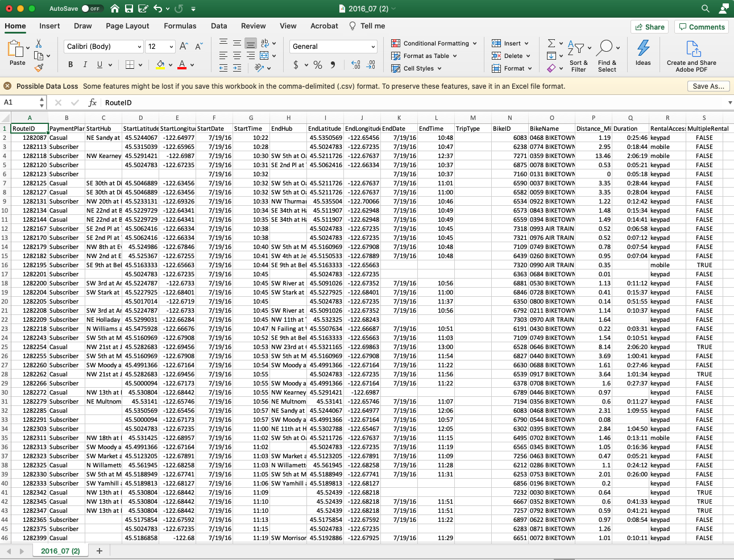Toggle the AutoSave switch
Screen dimensions: 734x560
coord(91,9)
